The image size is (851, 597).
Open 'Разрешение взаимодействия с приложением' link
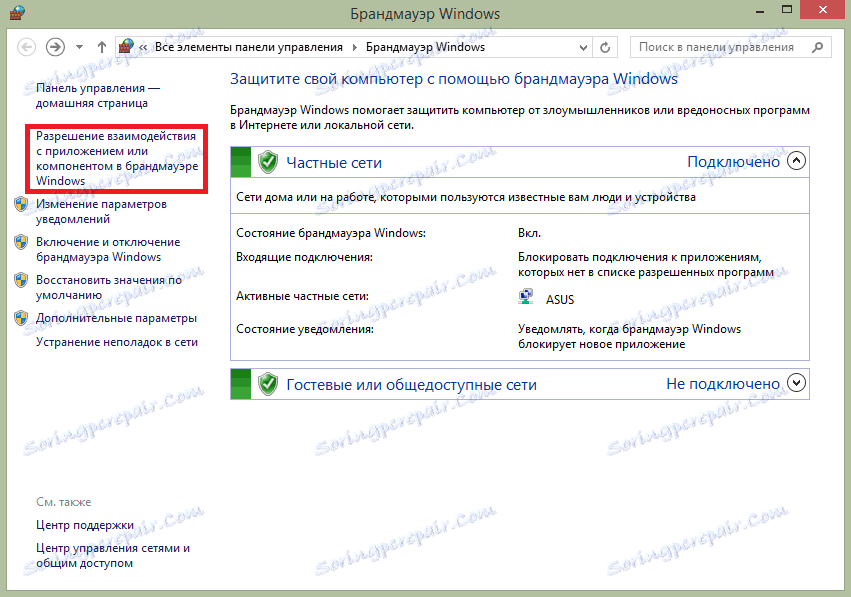[117, 158]
